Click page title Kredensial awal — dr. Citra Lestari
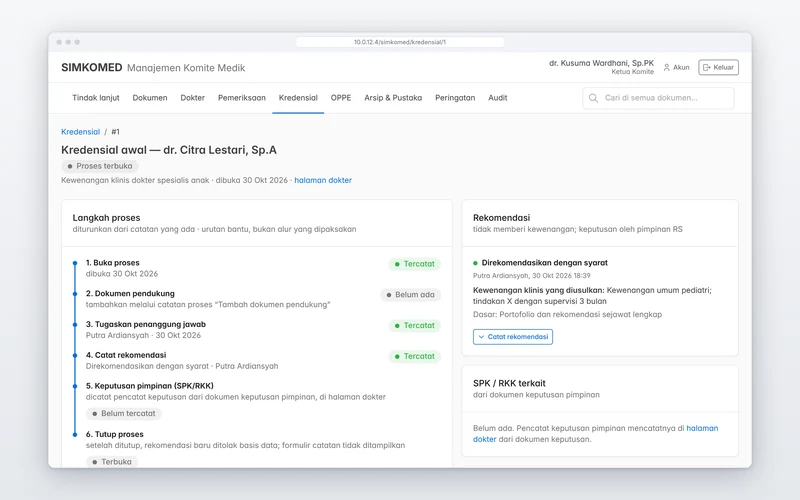Viewport: 800px width, 500px height. 169,150
